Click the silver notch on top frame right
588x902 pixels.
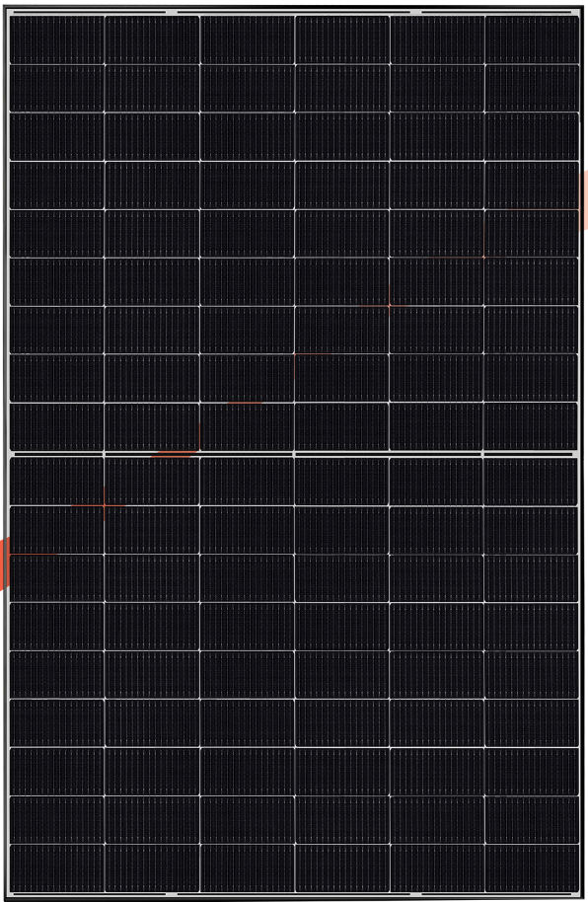415,12
